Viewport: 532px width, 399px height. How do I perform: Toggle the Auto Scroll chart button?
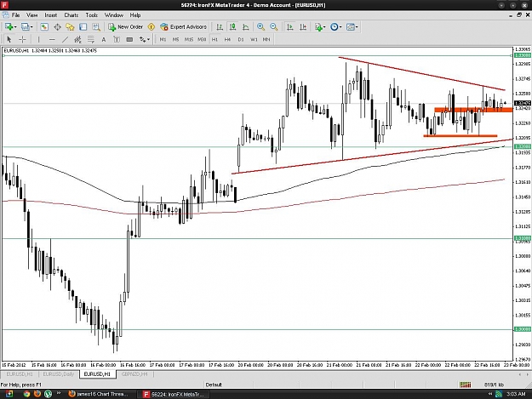pos(289,26)
